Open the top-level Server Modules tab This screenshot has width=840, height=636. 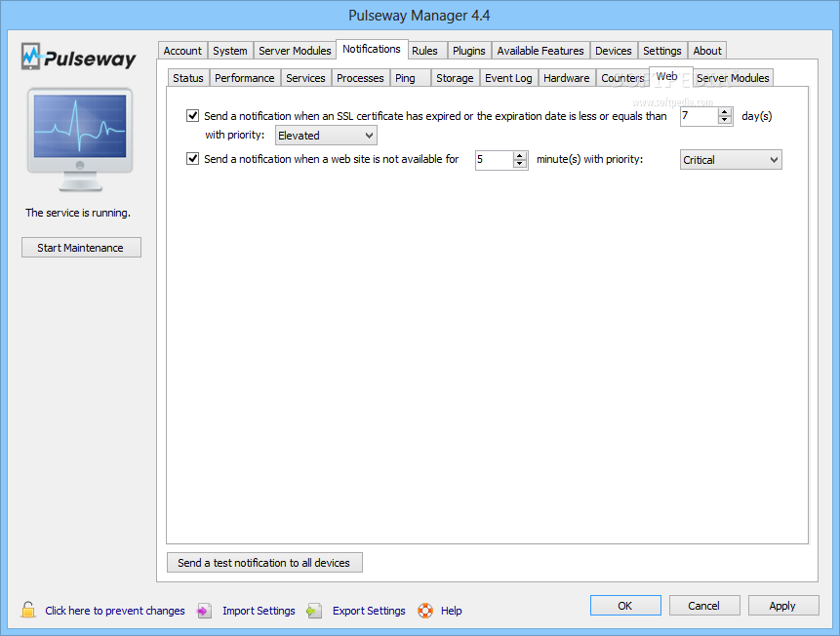[x=295, y=51]
